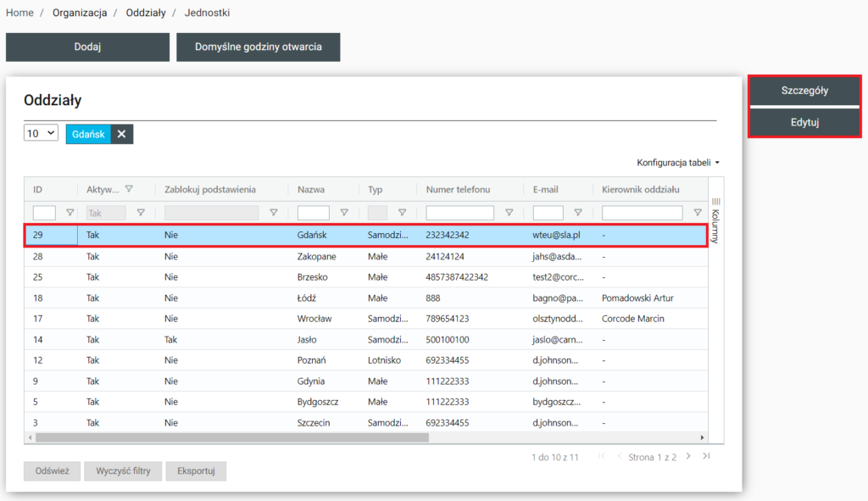
Task: Go to Home via the breadcrumb
Action: pyautogui.click(x=19, y=13)
